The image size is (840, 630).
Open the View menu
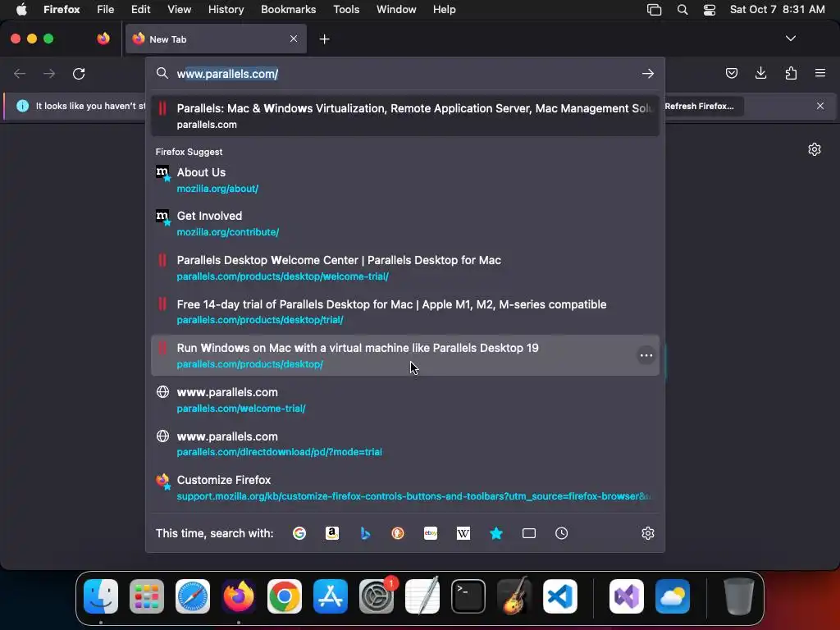pos(179,10)
